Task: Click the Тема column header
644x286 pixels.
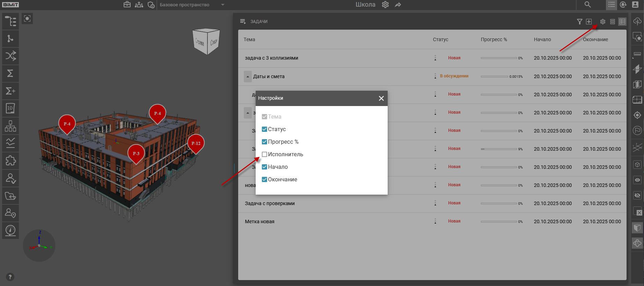Action: (249, 39)
